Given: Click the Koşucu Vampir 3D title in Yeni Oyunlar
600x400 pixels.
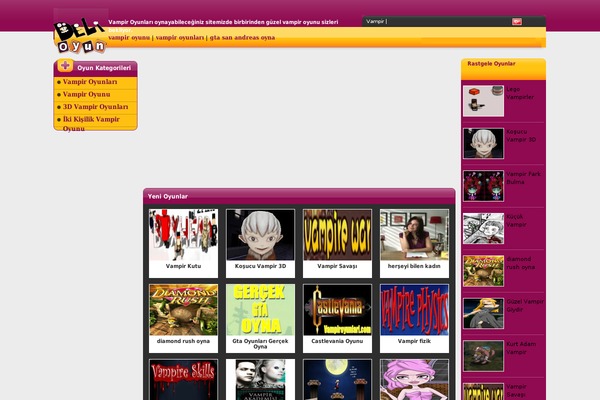Looking at the screenshot, I should [x=260, y=266].
